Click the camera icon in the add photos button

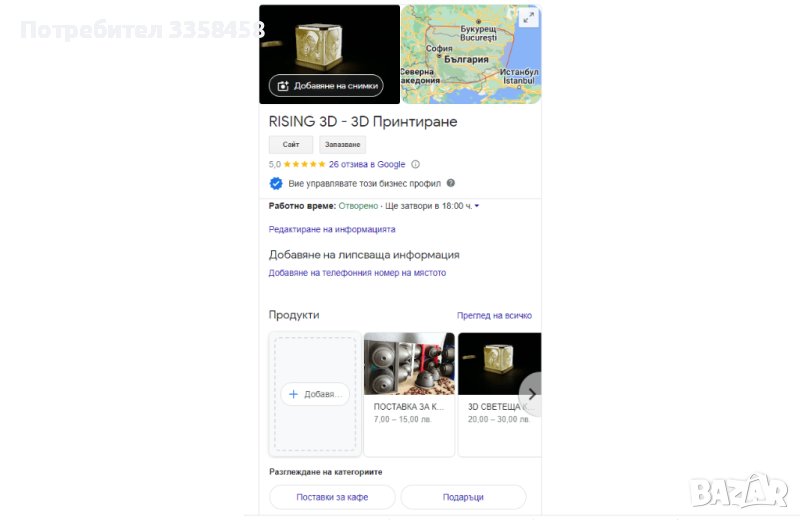[x=283, y=86]
